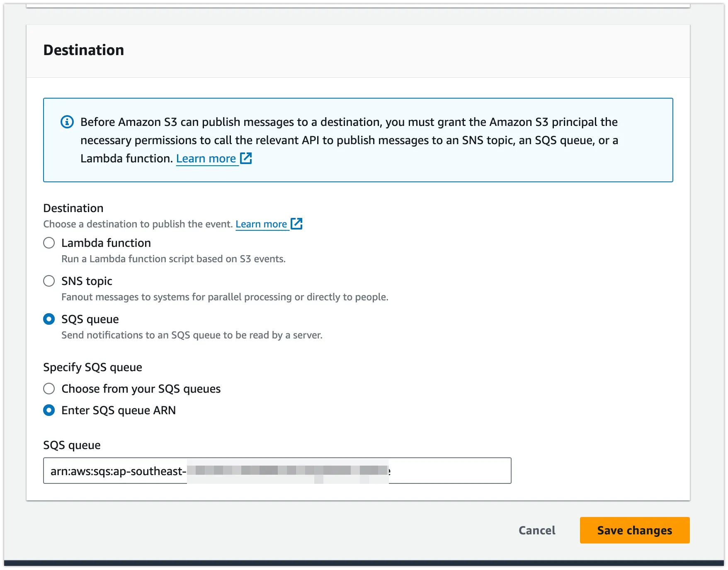Cancel the destination changes
Screen dimensions: 728x570
click(536, 530)
